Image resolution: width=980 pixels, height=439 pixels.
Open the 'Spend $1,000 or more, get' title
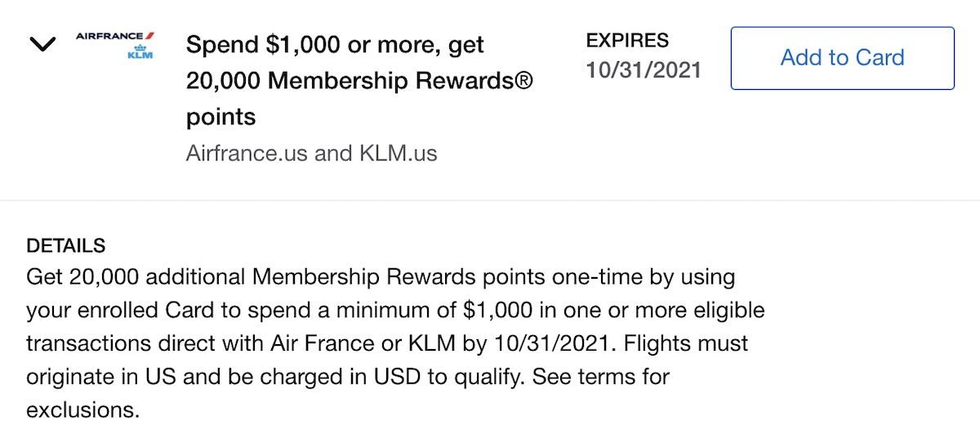point(335,45)
